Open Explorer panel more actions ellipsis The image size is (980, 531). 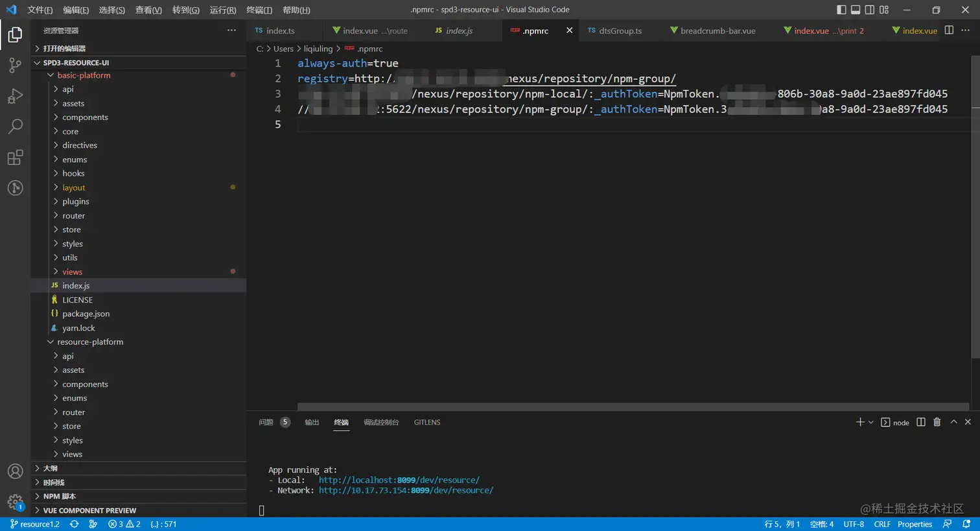coord(231,30)
